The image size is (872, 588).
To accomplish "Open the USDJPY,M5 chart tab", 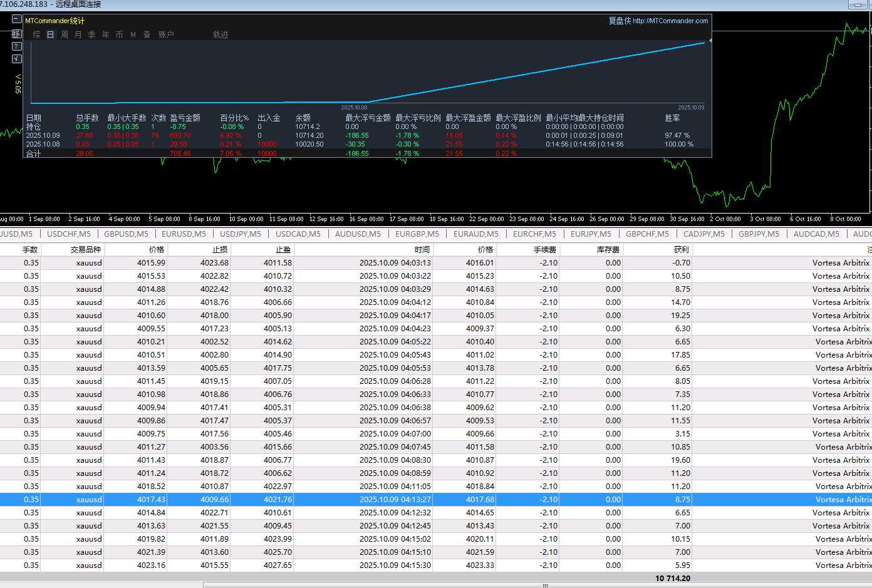I will pos(241,234).
